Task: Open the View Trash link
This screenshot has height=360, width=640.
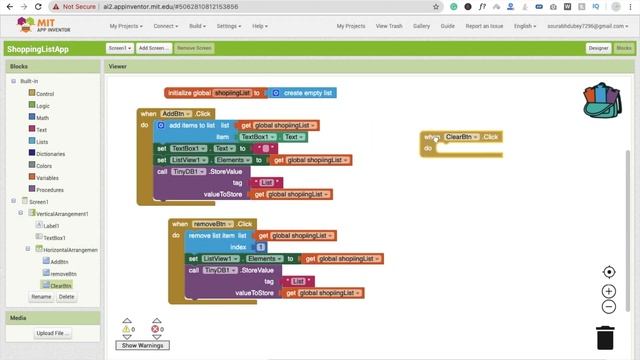Action: pyautogui.click(x=389, y=26)
